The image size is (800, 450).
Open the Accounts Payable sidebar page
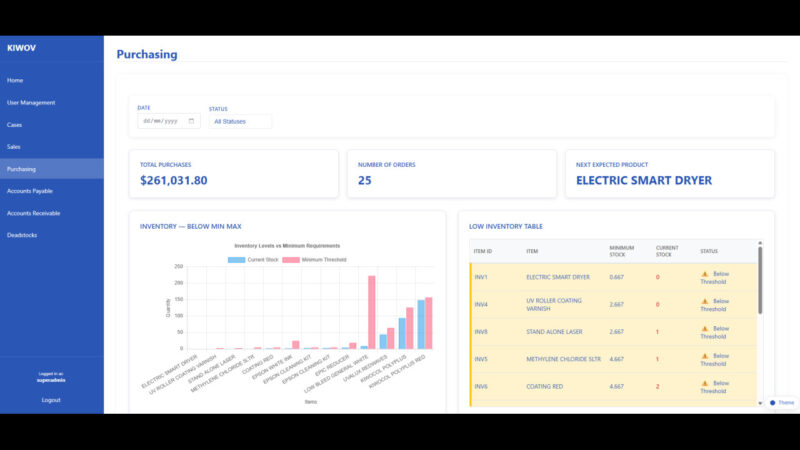(x=30, y=190)
